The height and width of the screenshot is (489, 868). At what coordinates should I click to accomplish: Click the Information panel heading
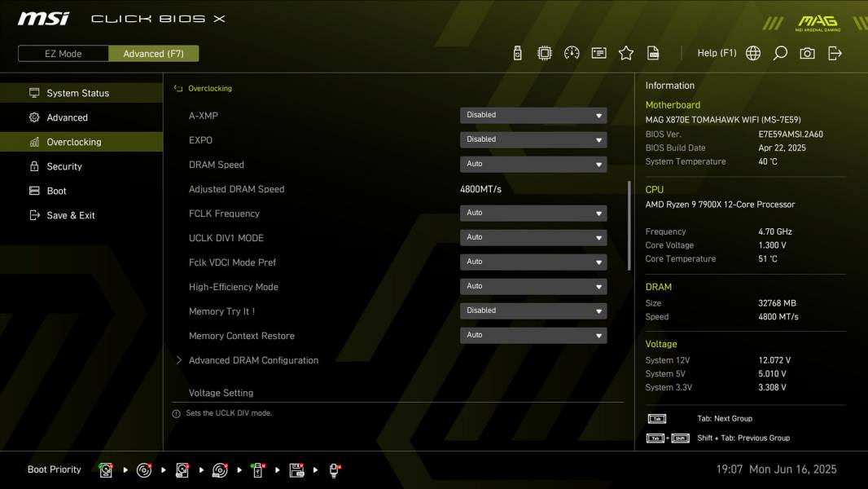(670, 86)
